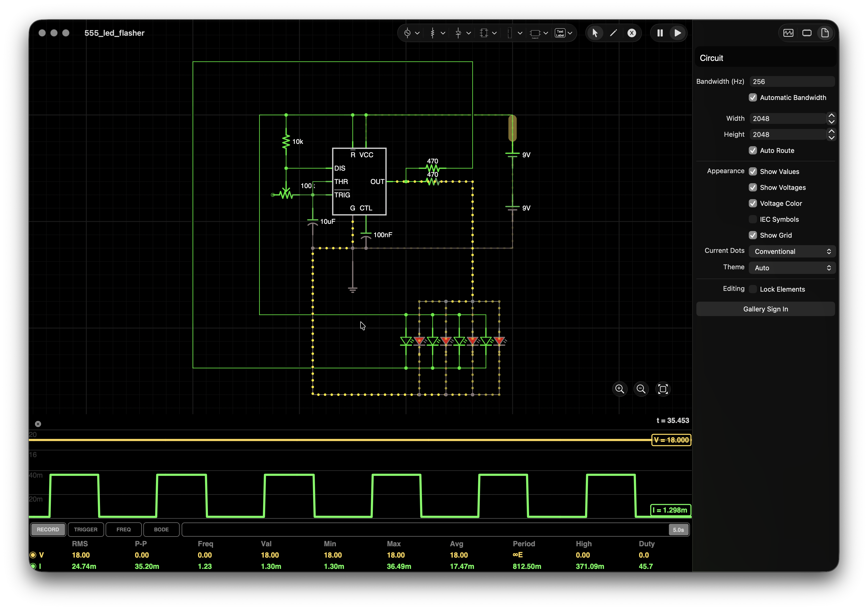Open the Current Dots dropdown
This screenshot has height=610, width=868.
792,251
